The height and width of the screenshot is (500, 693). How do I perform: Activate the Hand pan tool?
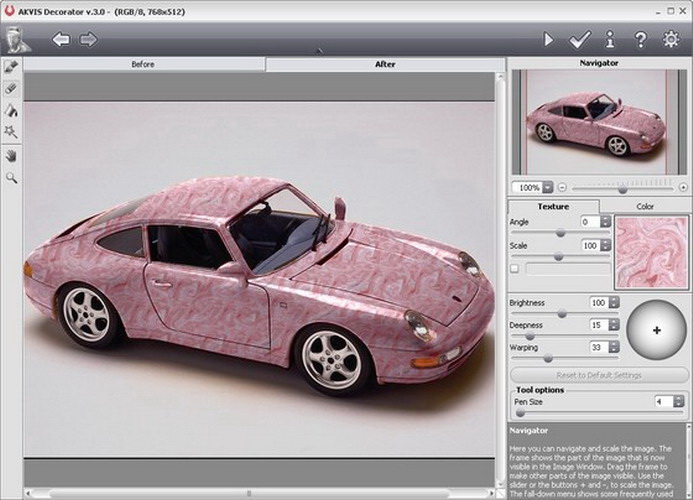click(11, 155)
